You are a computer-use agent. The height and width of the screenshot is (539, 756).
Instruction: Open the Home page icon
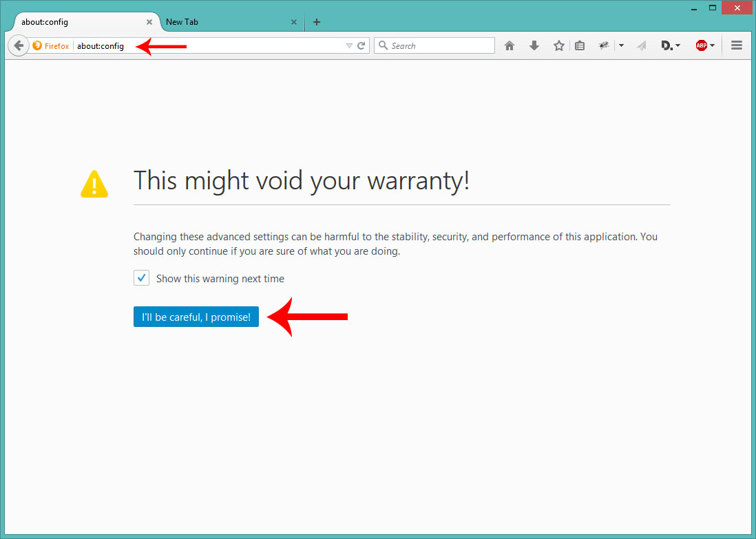coord(509,46)
